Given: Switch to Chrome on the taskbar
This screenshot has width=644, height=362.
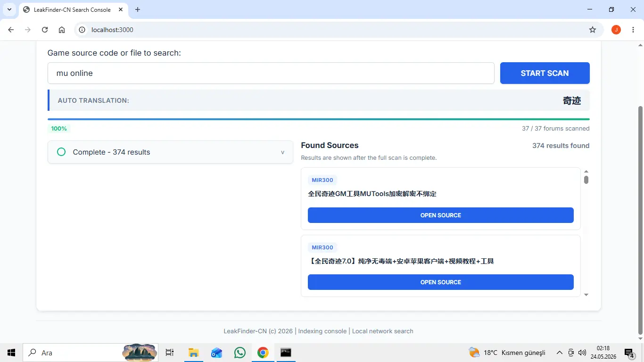Looking at the screenshot, I should (x=263, y=353).
